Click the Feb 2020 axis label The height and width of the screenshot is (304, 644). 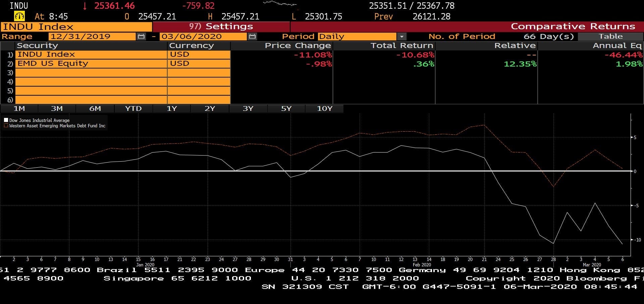coord(422,265)
